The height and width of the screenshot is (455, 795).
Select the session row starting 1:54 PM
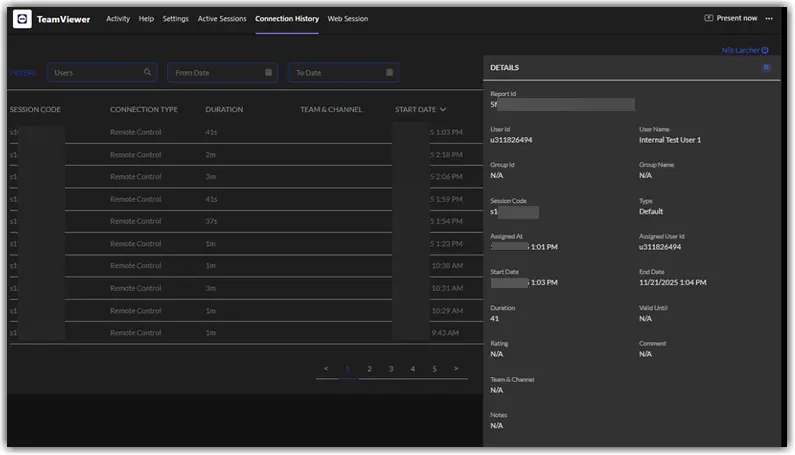(246, 222)
